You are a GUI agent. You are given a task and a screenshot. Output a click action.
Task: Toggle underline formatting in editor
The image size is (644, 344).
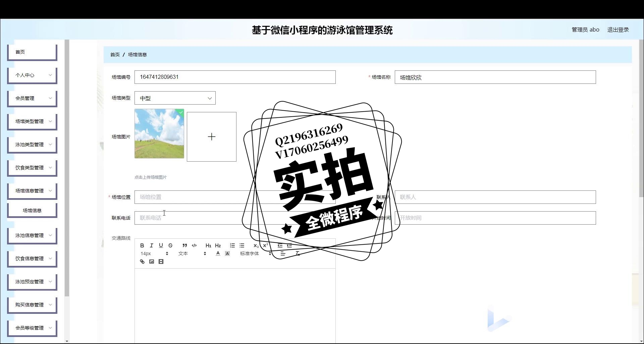pos(161,245)
